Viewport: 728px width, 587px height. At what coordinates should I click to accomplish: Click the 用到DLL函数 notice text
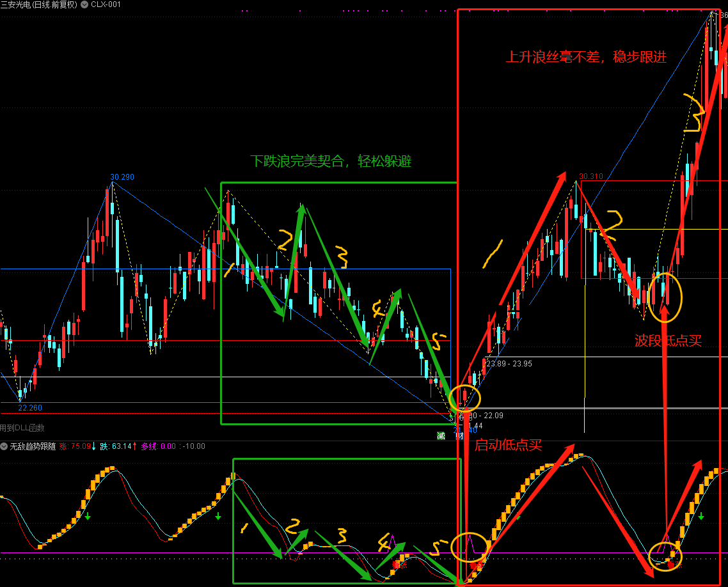22,428
